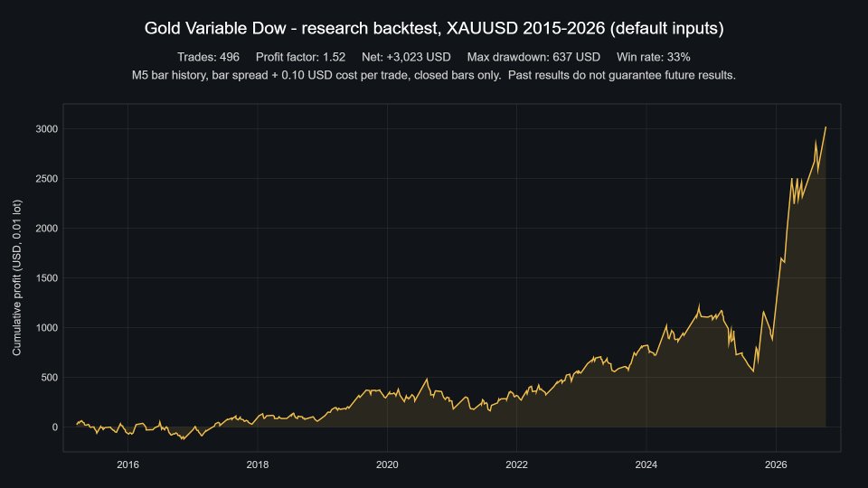Click the 'Trades: 496' statistic
Image resolution: width=868 pixels, height=488 pixels.
pyautogui.click(x=208, y=57)
